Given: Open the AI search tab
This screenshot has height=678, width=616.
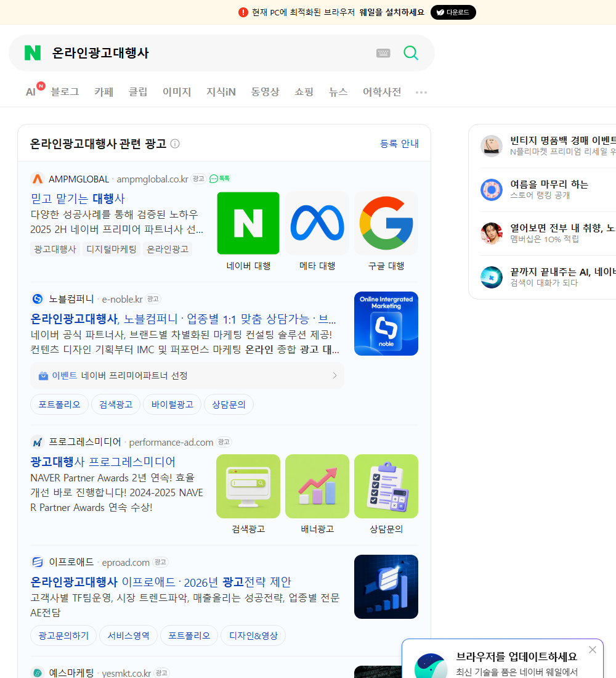Looking at the screenshot, I should [31, 92].
